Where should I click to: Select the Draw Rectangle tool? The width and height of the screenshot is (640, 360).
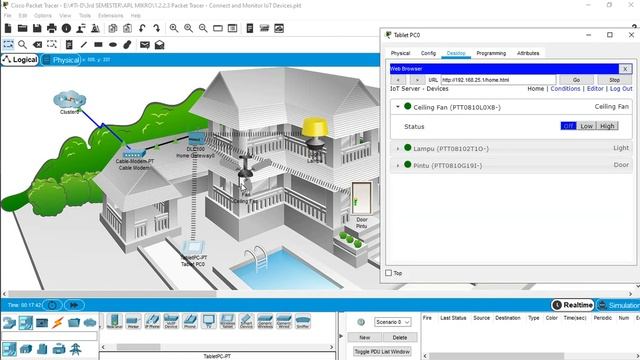pyautogui.click(x=98, y=44)
